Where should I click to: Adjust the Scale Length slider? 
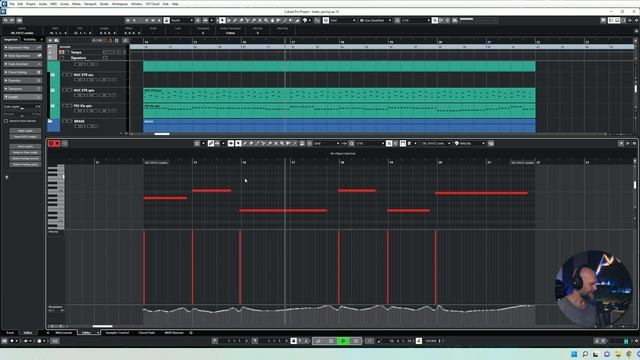(22, 109)
